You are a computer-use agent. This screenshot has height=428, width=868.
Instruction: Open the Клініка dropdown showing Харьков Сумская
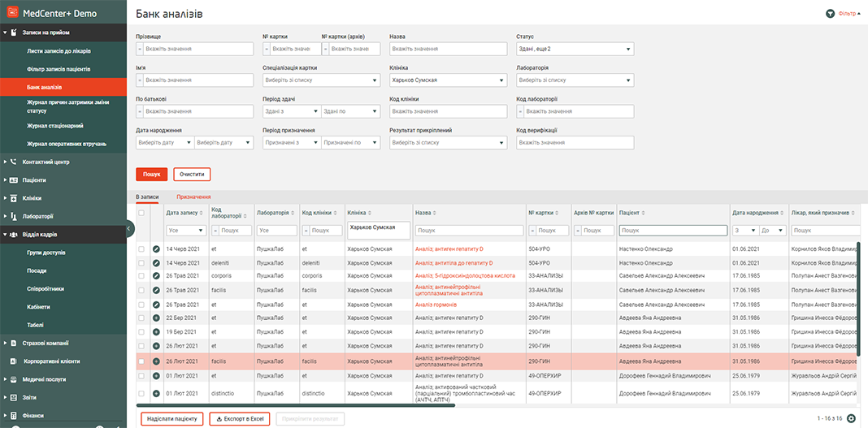click(x=448, y=80)
